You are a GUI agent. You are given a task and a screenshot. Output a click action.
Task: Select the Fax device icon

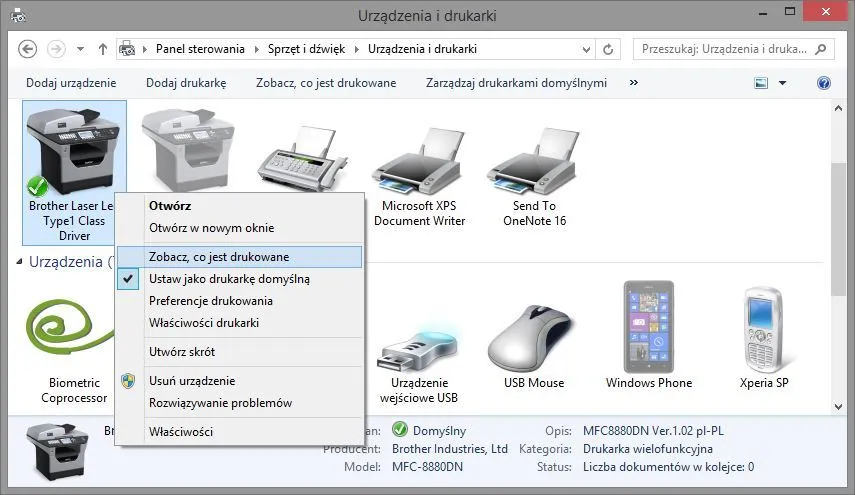(303, 158)
